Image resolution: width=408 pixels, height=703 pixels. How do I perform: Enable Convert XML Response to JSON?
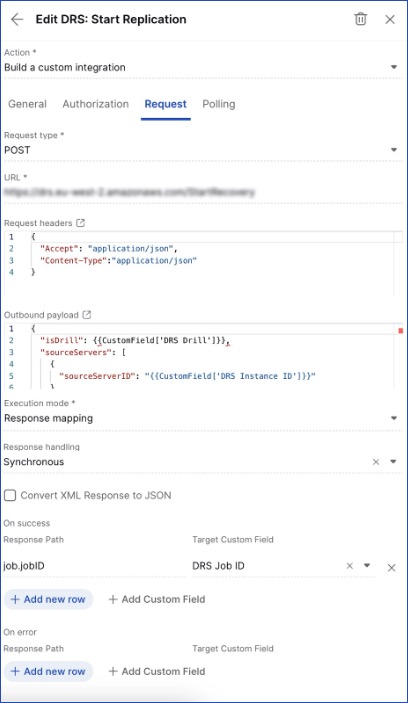coord(10,495)
